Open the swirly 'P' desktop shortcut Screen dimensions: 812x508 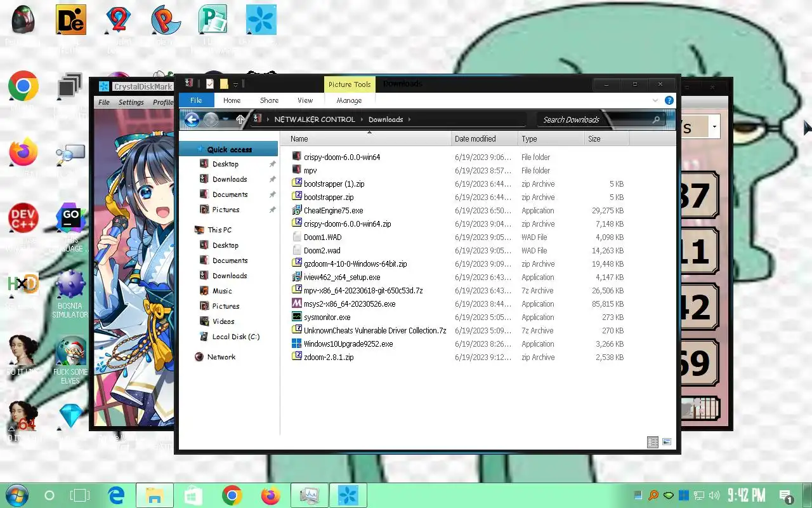coord(166,20)
